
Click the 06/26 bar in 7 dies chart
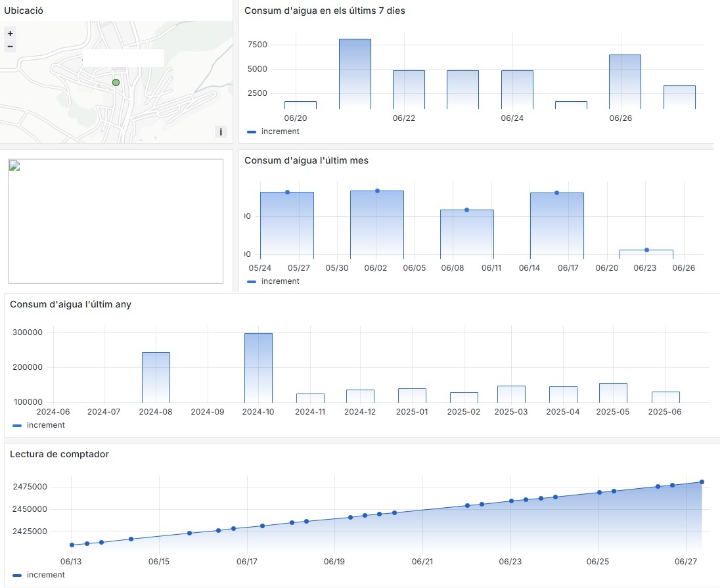[625, 81]
